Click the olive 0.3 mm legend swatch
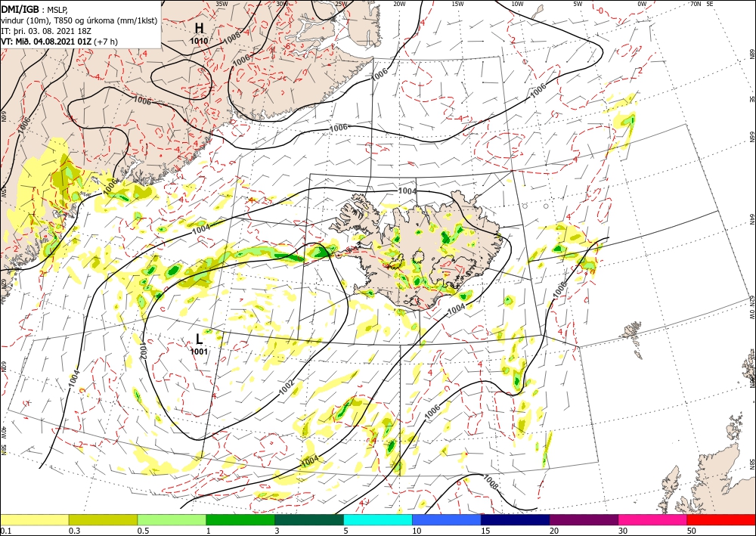 103,519
